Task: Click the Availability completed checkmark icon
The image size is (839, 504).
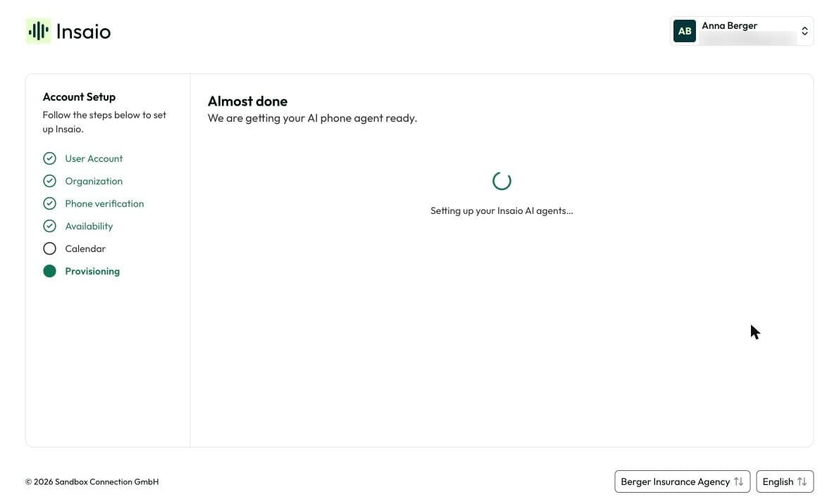Action: [x=49, y=225]
